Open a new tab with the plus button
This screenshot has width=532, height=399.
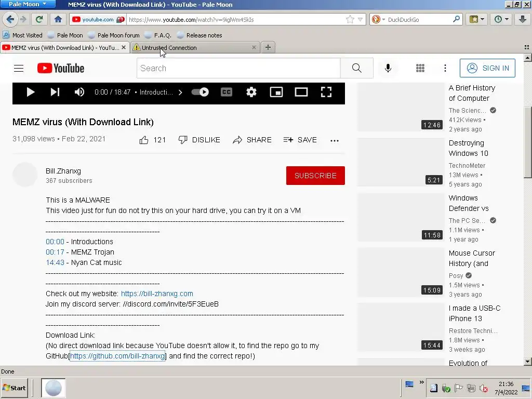268,47
